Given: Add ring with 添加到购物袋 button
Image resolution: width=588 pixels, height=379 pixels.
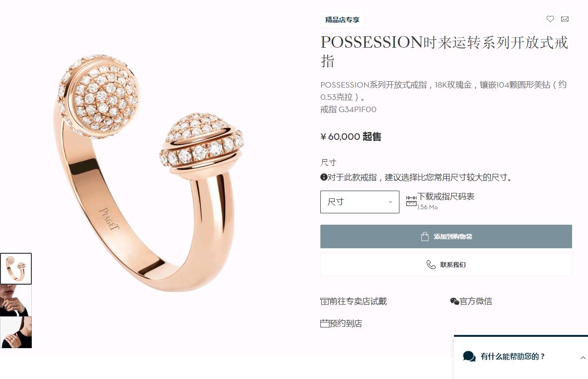Looking at the screenshot, I should [x=446, y=236].
